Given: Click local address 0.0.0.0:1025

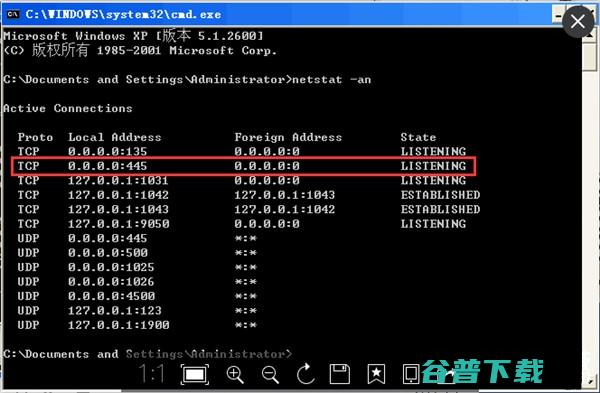Looking at the screenshot, I should click(111, 267).
